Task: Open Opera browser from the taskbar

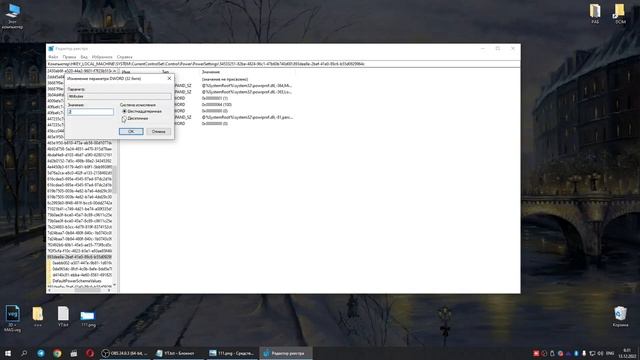Action: pos(90,353)
